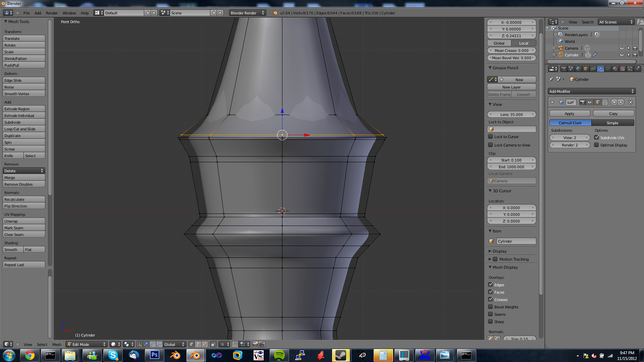Select edge select mode icon

click(x=198, y=344)
